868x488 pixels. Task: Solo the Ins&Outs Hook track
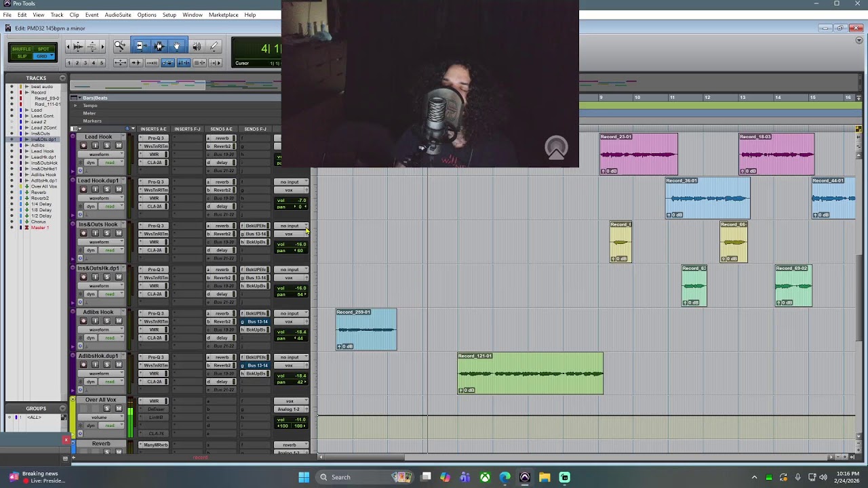(x=106, y=233)
